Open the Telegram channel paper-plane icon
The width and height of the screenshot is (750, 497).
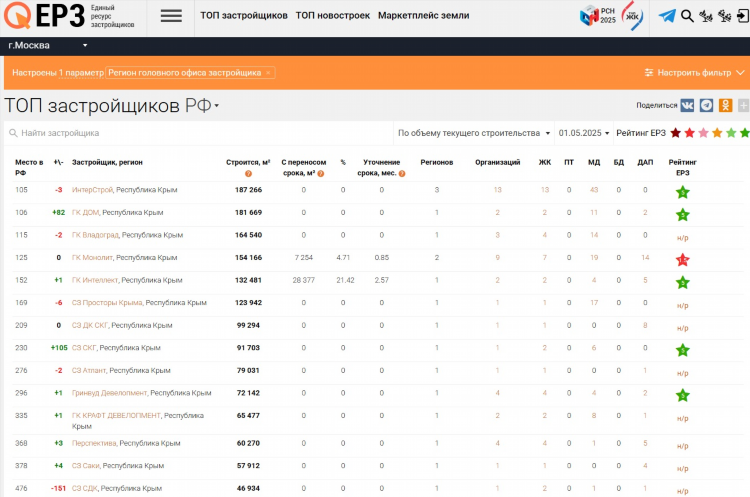tap(667, 16)
